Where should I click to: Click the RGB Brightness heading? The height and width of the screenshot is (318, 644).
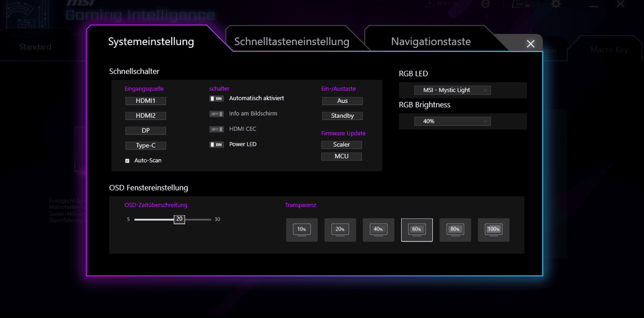tap(424, 105)
